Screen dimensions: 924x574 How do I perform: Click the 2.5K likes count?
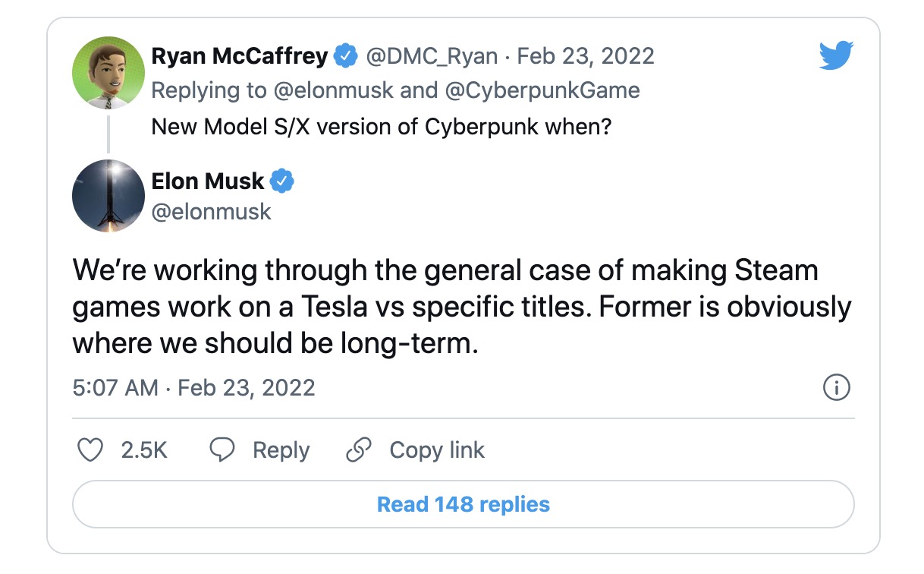coord(144,450)
